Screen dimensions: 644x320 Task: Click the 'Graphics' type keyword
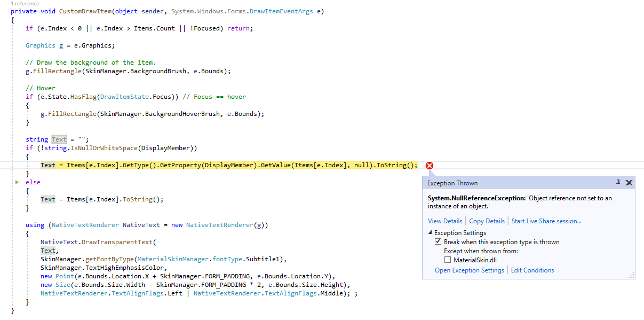click(41, 45)
